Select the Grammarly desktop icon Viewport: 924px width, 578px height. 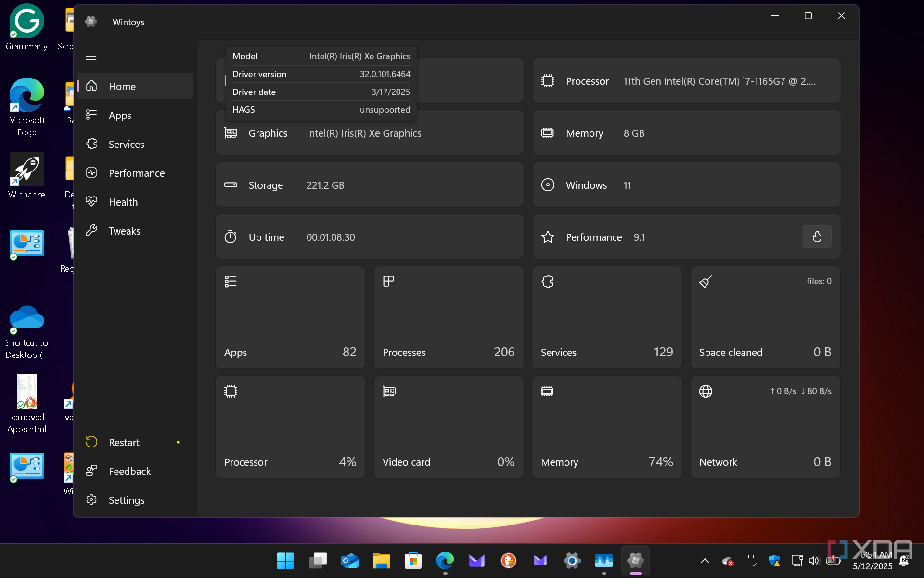pyautogui.click(x=26, y=27)
